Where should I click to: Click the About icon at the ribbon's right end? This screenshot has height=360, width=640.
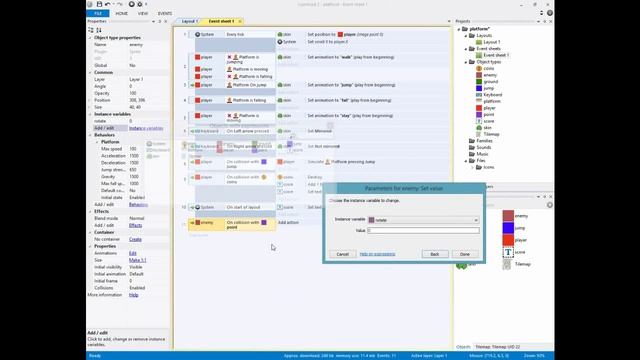click(x=550, y=13)
